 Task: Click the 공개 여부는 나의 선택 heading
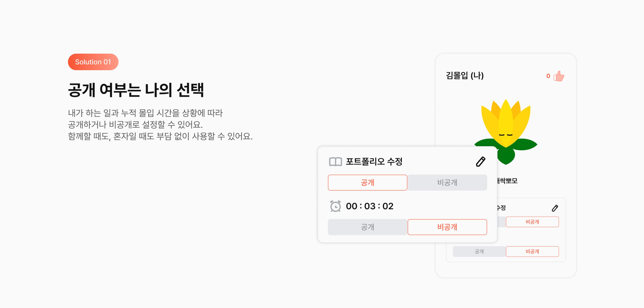point(136,90)
